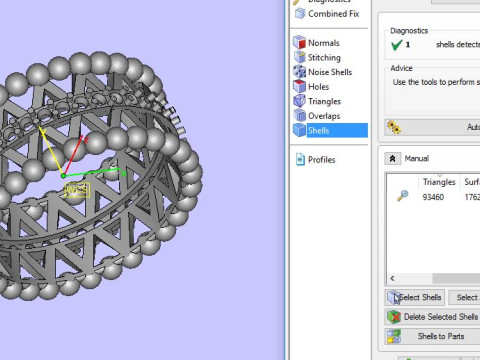This screenshot has height=360, width=480.
Task: Click the WCS label in viewport
Action: 77,190
